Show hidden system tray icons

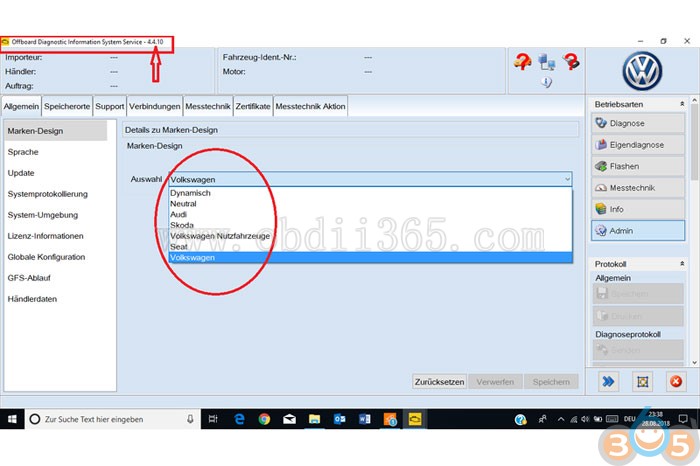coord(561,419)
